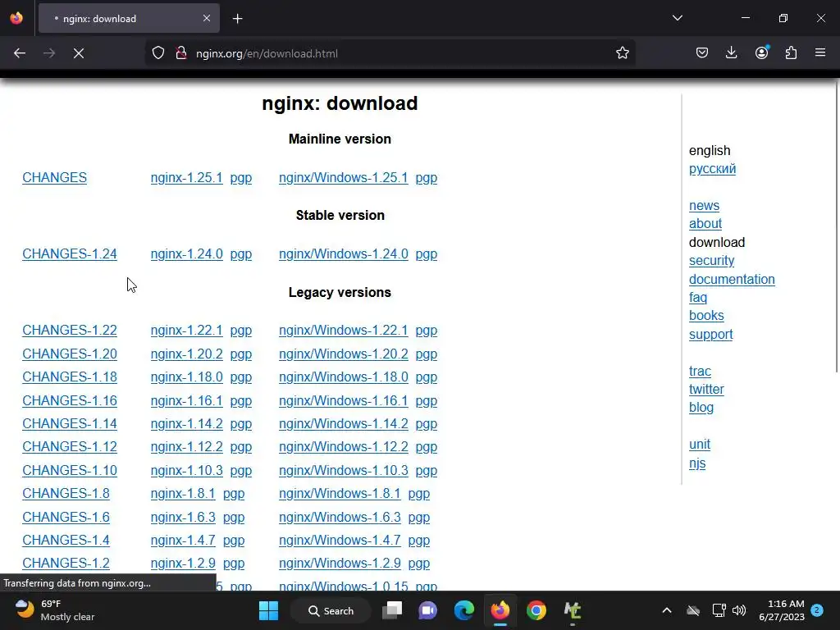Select the nginx: download tab

129,18
